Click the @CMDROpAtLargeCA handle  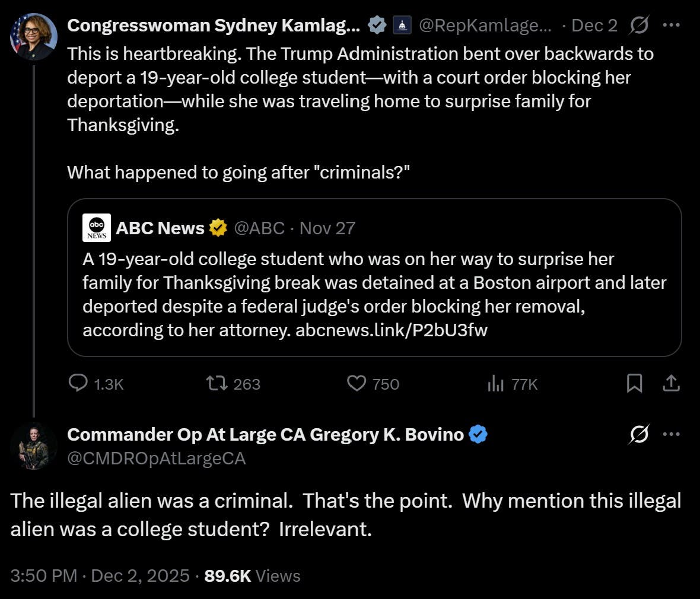pos(157,458)
